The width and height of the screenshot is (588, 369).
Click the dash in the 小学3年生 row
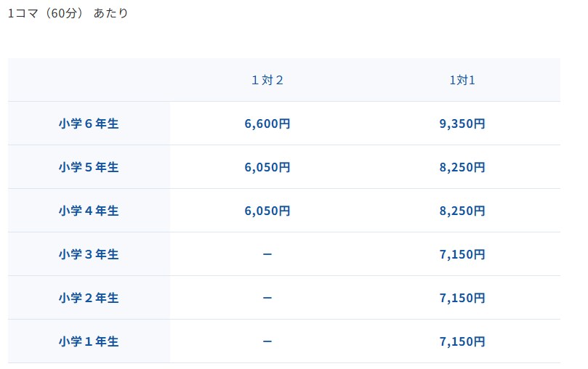tap(267, 254)
